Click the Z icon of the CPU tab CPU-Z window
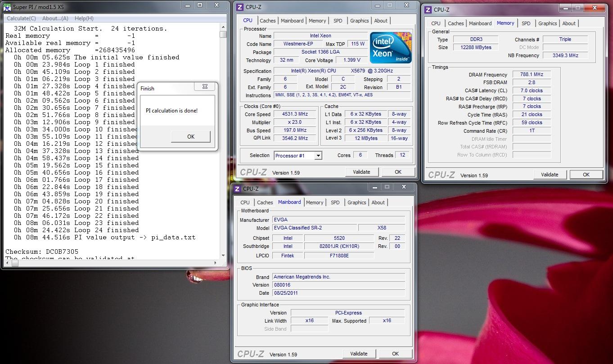 click(x=239, y=7)
